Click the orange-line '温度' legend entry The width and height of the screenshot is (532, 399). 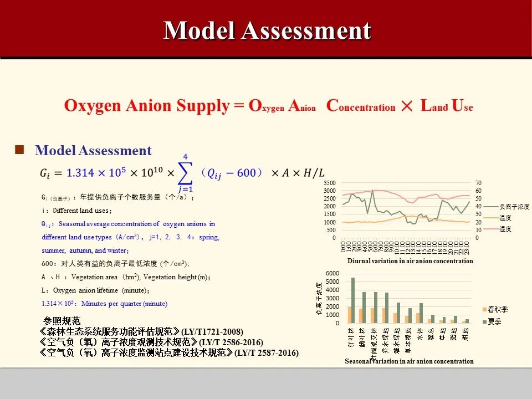[x=498, y=218]
